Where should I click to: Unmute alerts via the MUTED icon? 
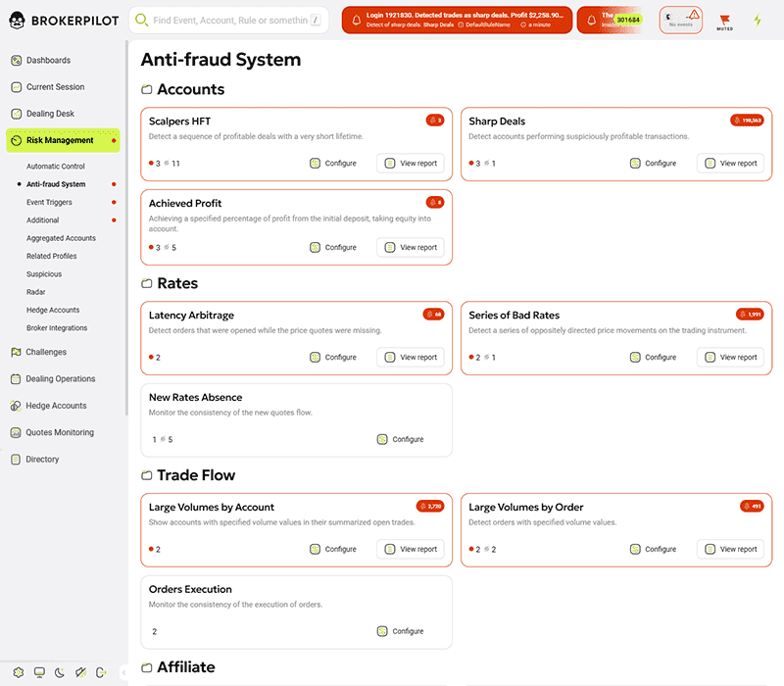tap(725, 18)
